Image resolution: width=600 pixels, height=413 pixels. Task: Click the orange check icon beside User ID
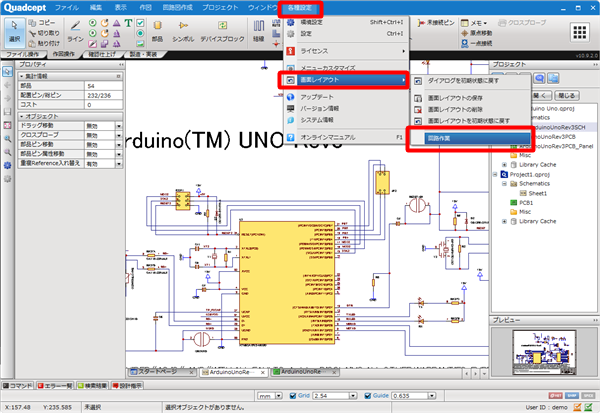(x=577, y=407)
